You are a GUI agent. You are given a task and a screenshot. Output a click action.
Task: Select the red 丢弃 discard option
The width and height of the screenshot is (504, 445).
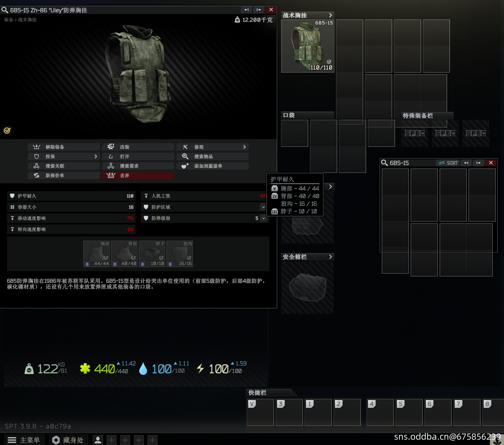click(x=138, y=175)
